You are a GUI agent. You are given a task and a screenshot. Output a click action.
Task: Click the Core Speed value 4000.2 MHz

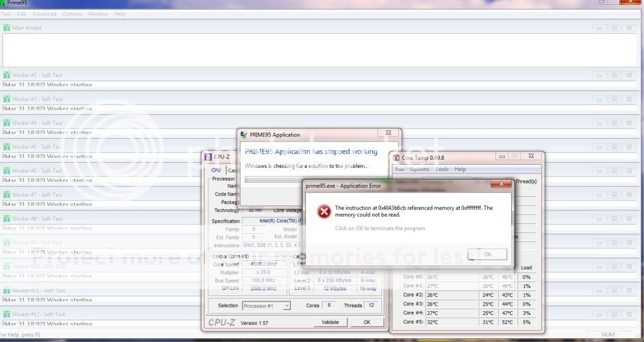[x=264, y=265]
